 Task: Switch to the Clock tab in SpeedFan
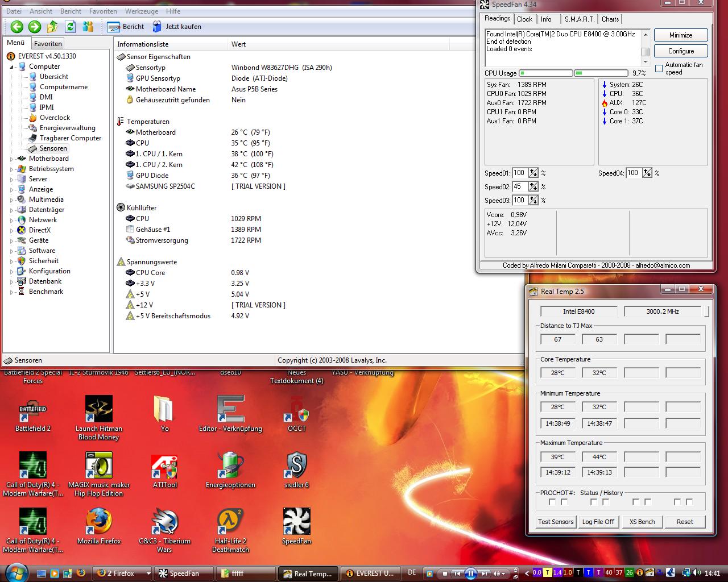pyautogui.click(x=524, y=19)
